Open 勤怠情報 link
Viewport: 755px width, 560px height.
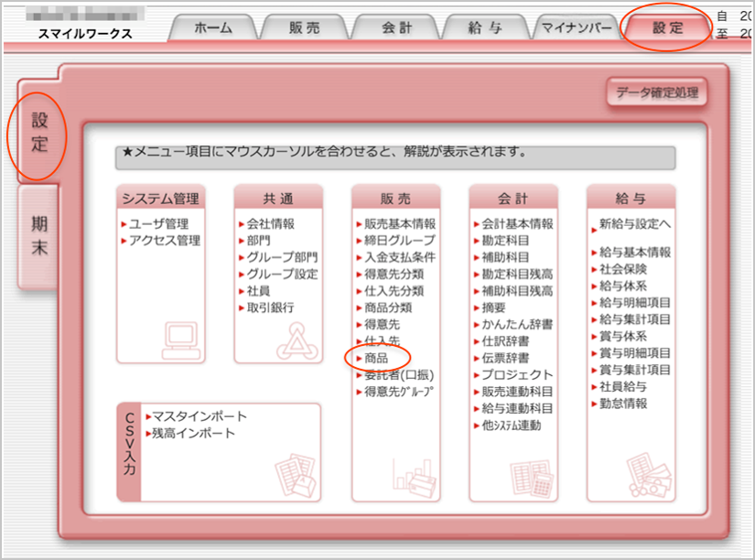tap(623, 404)
